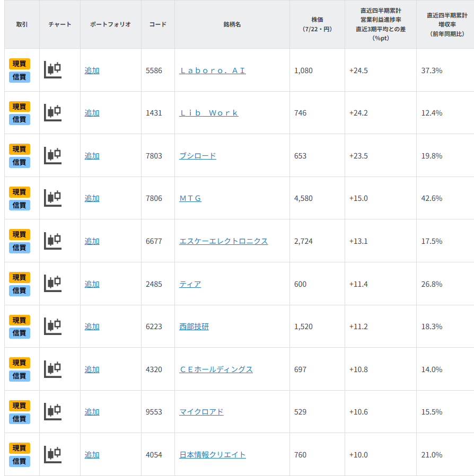Open the エスケーエレクトロニクス stock link
The width and height of the screenshot is (474, 476).
click(224, 241)
